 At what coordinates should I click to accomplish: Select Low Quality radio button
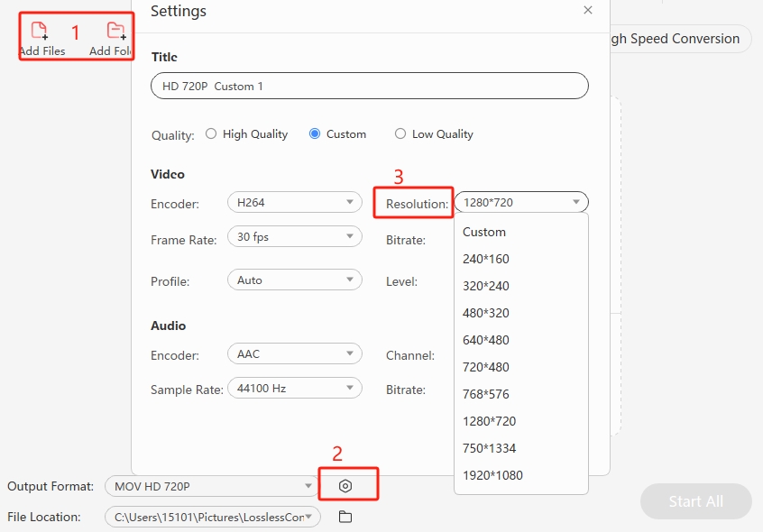pyautogui.click(x=400, y=133)
